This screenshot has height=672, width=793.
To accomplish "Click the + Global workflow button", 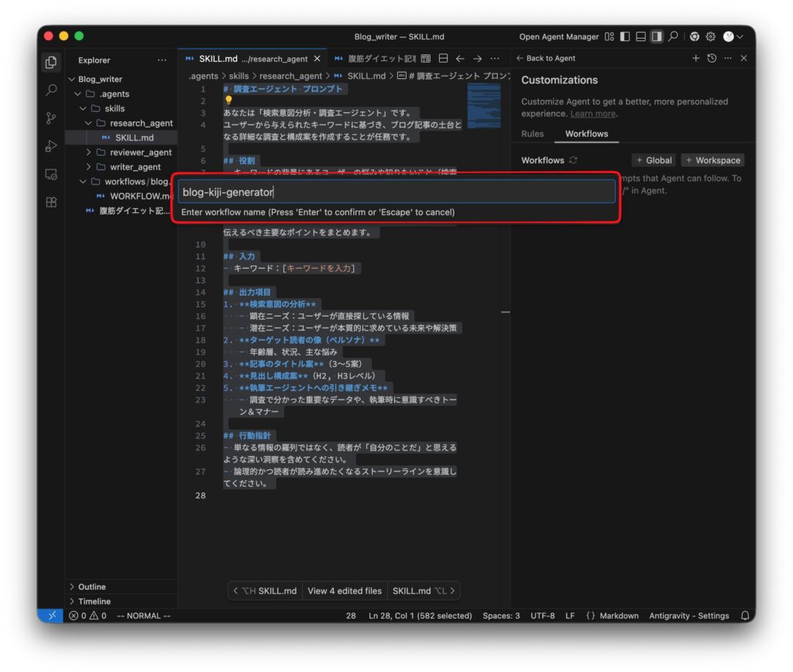I will click(654, 160).
